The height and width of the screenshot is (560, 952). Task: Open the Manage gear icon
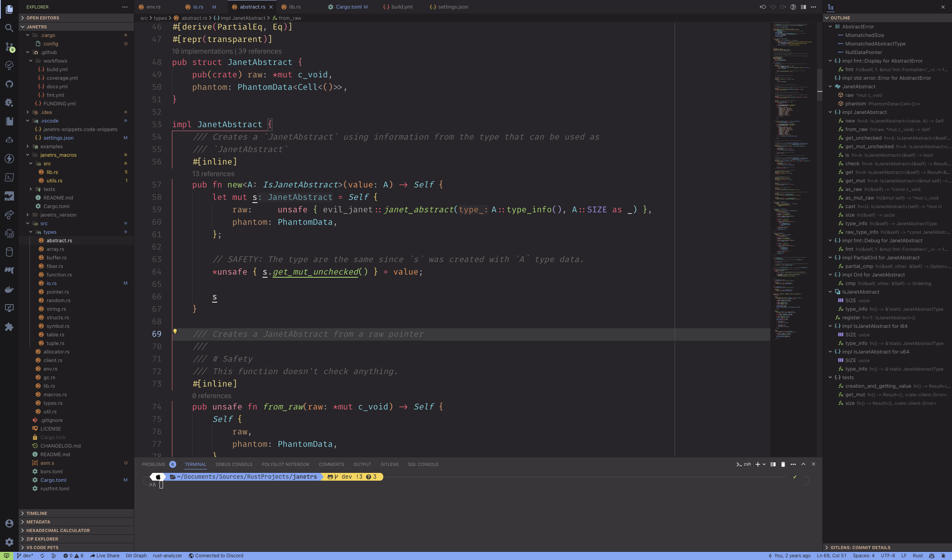click(x=9, y=542)
